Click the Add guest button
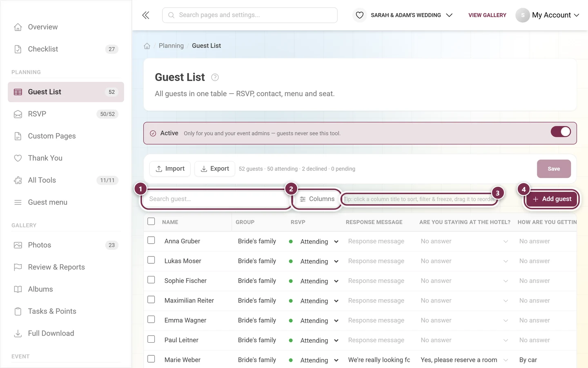 coord(552,199)
